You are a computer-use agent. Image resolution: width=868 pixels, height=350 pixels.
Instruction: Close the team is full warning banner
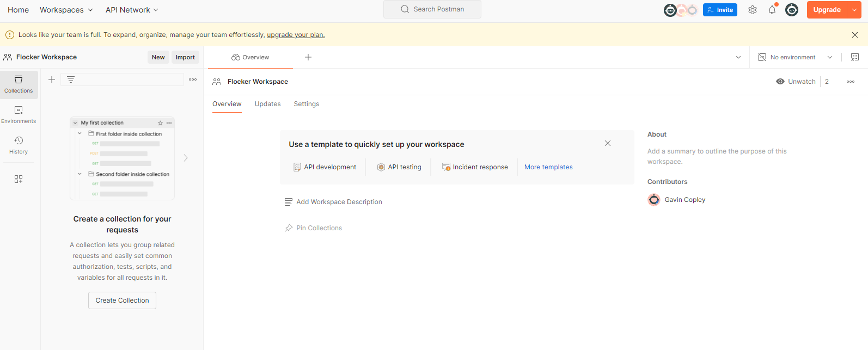pyautogui.click(x=855, y=35)
